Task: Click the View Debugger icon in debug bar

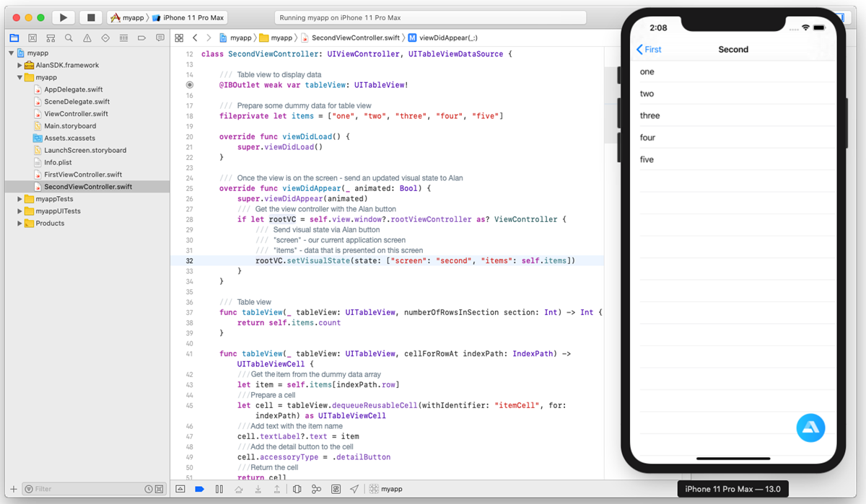Action: pyautogui.click(x=297, y=489)
